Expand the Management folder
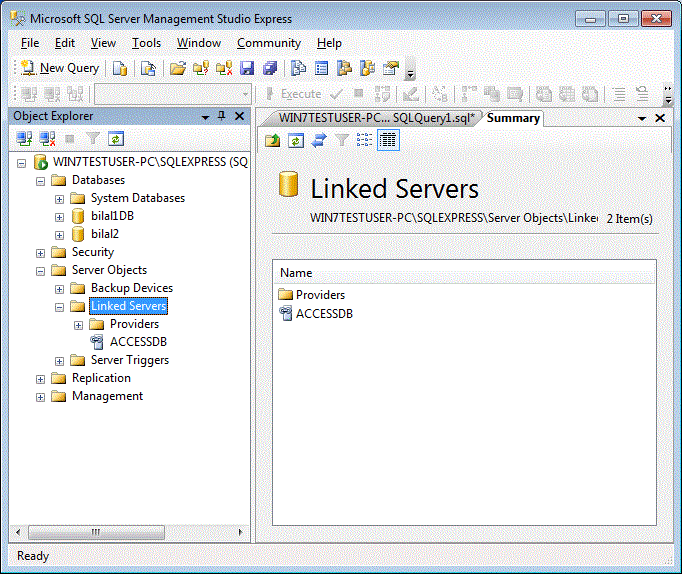The image size is (682, 574). coord(40,397)
